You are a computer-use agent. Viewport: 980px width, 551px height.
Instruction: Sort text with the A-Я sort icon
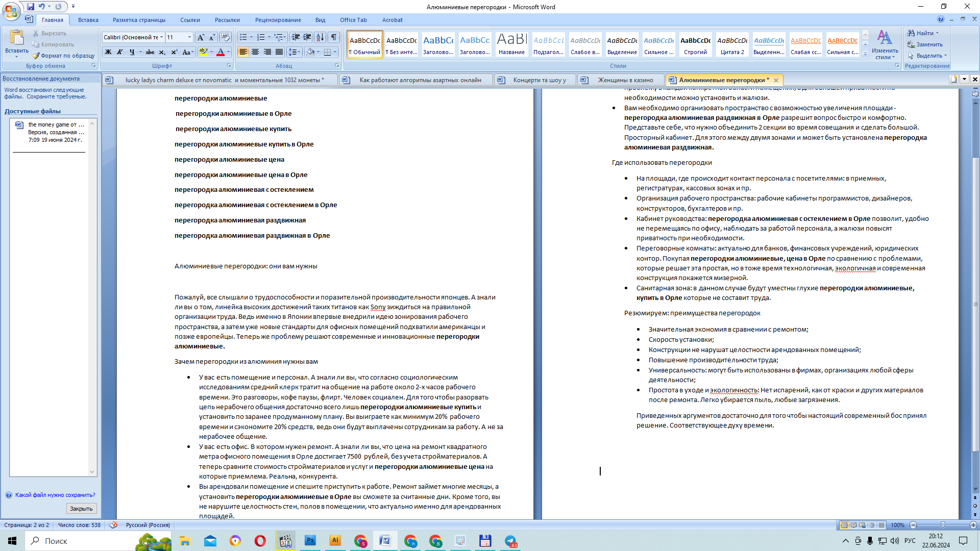pos(320,37)
